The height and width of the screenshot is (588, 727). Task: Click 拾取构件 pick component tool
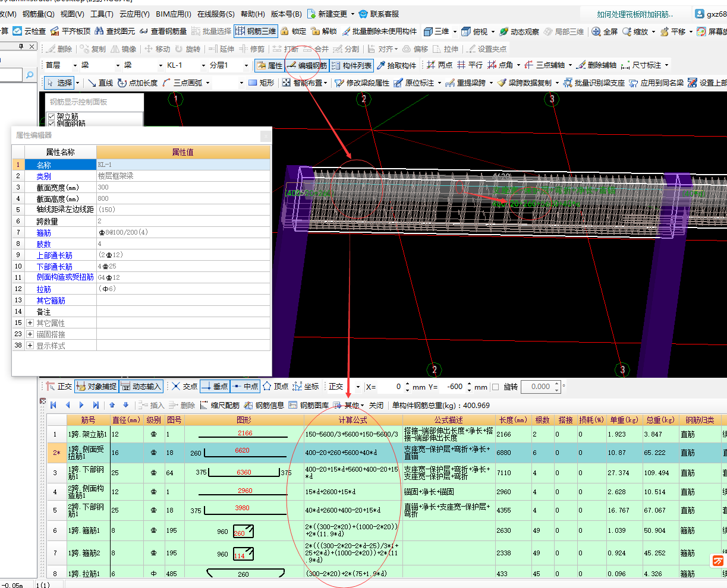[x=396, y=65]
